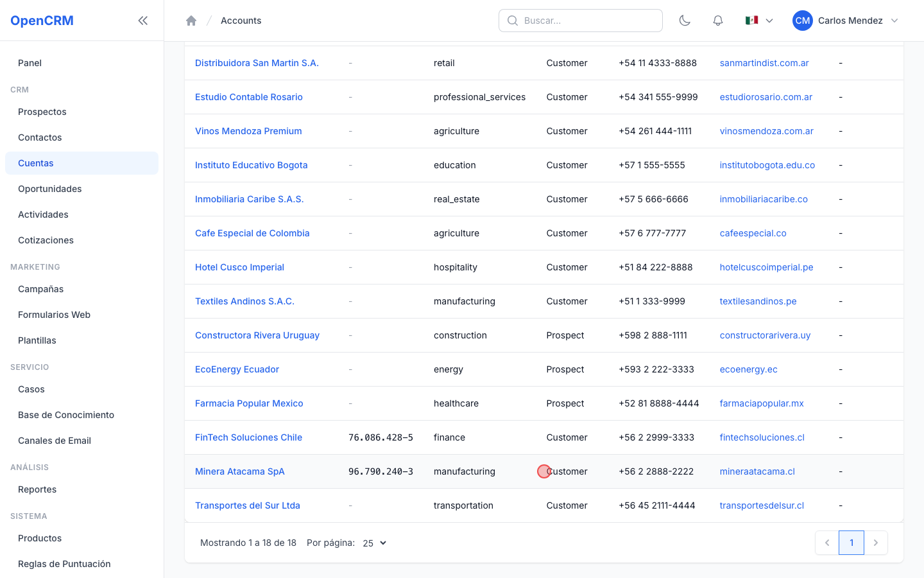Open notifications bell icon
This screenshot has height=578, width=924.
718,21
